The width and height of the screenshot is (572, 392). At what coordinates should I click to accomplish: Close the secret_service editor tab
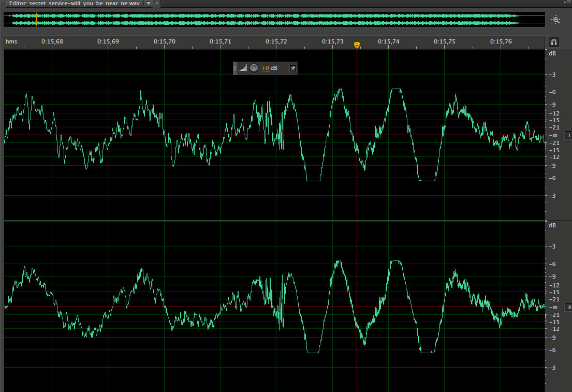click(x=157, y=3)
